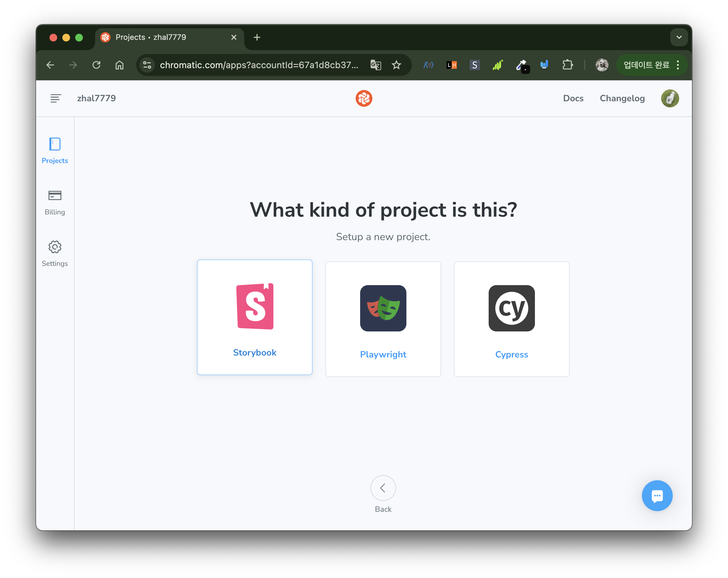
Task: Expand the tab search chevron menu
Action: point(679,37)
